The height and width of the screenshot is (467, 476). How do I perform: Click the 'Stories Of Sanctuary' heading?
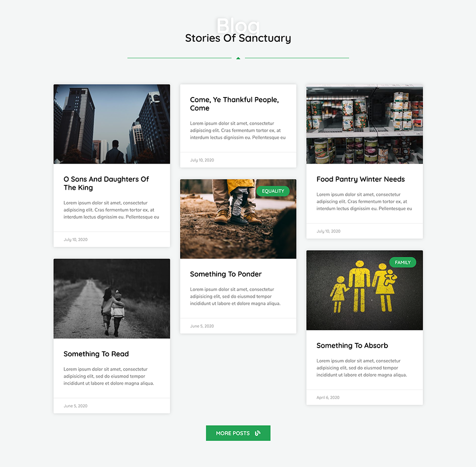(238, 38)
